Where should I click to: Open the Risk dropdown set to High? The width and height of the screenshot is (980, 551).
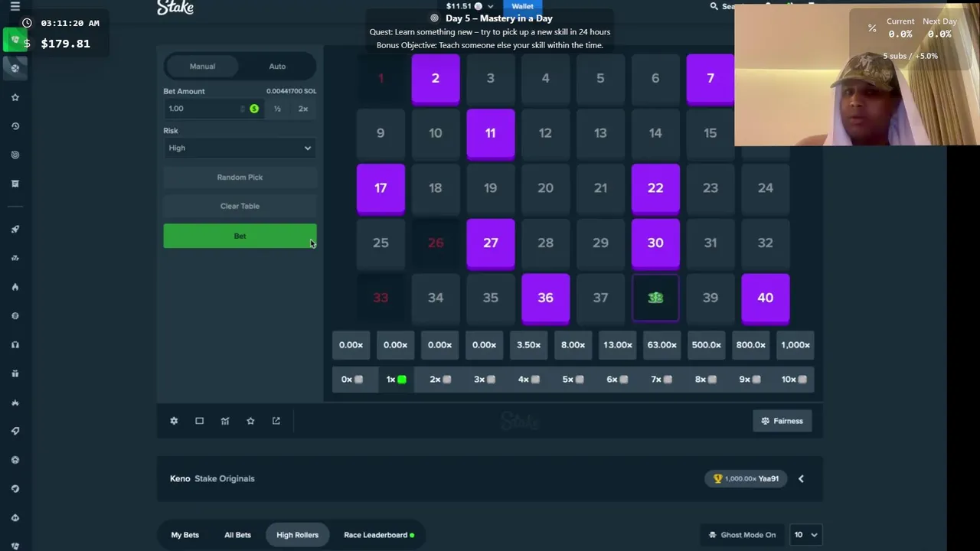pos(240,148)
